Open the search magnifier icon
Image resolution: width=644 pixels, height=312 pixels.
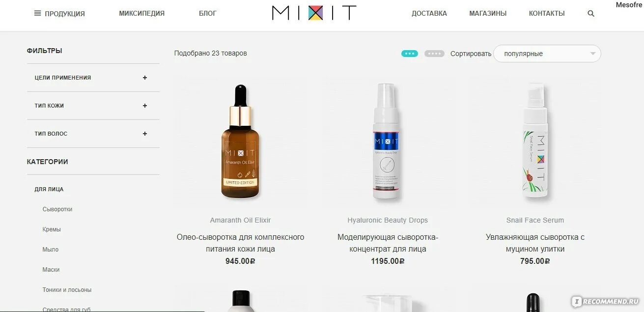click(x=591, y=14)
